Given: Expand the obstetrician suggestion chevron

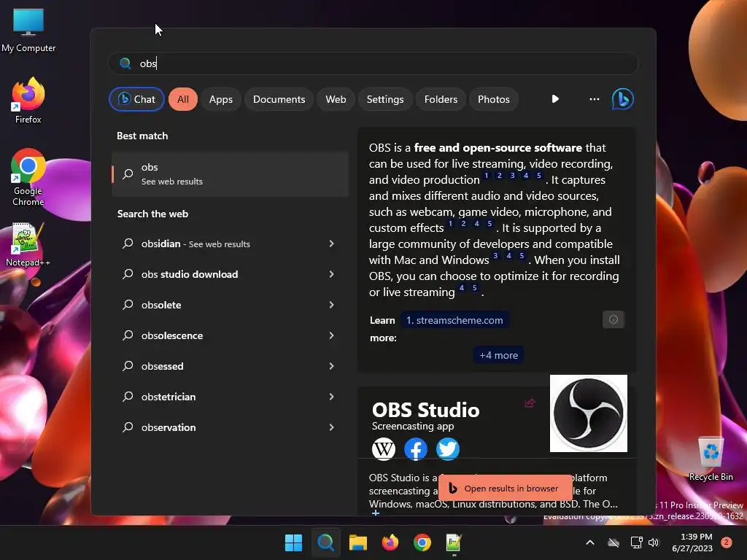Looking at the screenshot, I should click(332, 397).
